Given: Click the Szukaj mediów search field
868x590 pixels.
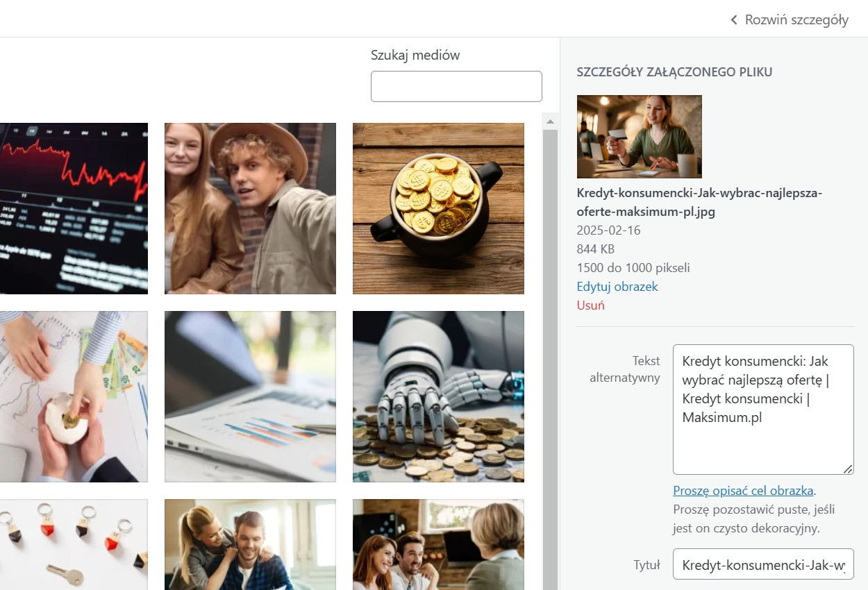Looking at the screenshot, I should pyautogui.click(x=456, y=87).
